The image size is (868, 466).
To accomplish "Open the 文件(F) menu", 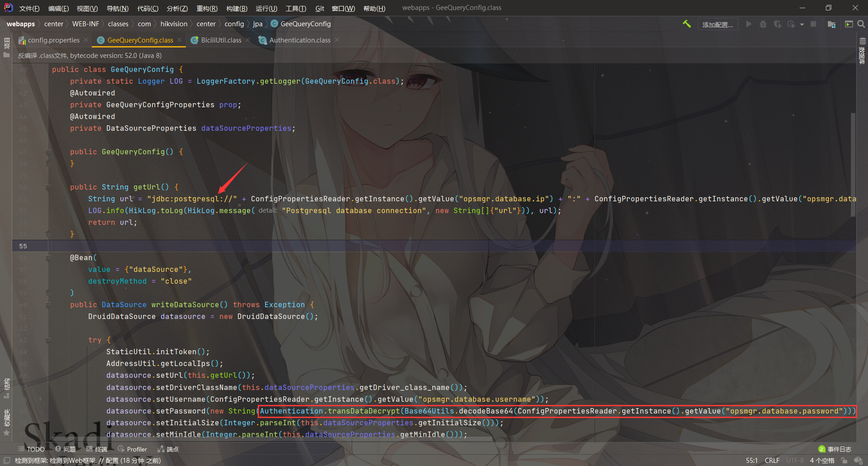I will click(29, 8).
